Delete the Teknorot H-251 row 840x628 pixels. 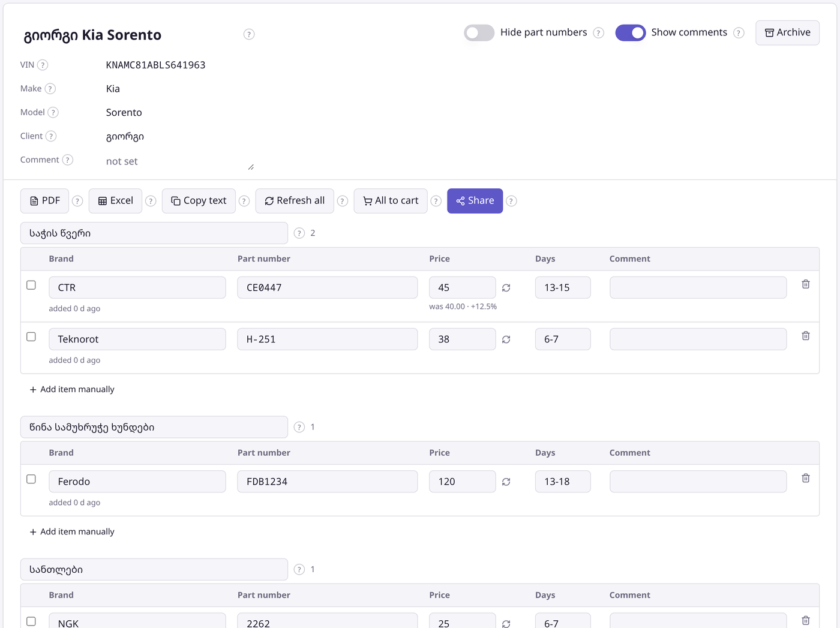[x=806, y=336]
